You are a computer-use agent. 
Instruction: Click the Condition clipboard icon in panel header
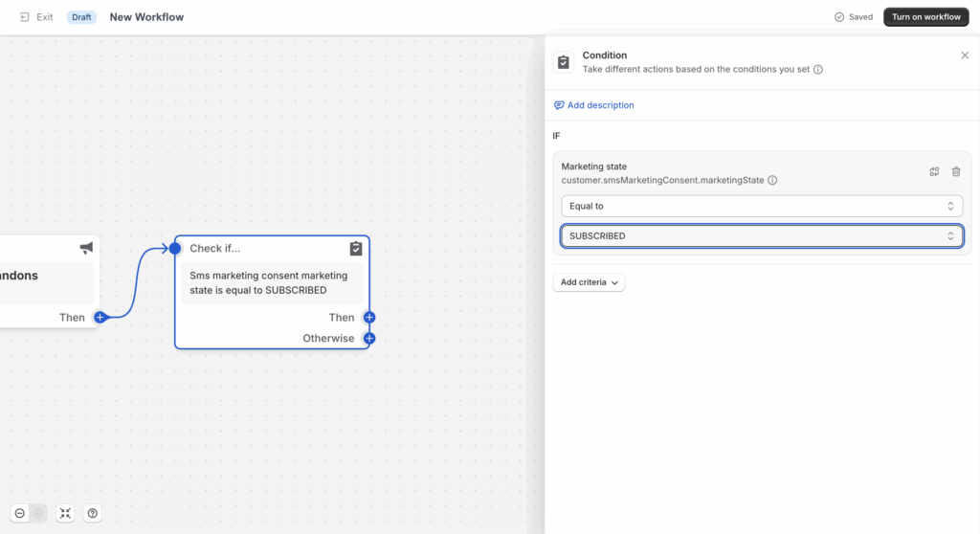coord(563,62)
